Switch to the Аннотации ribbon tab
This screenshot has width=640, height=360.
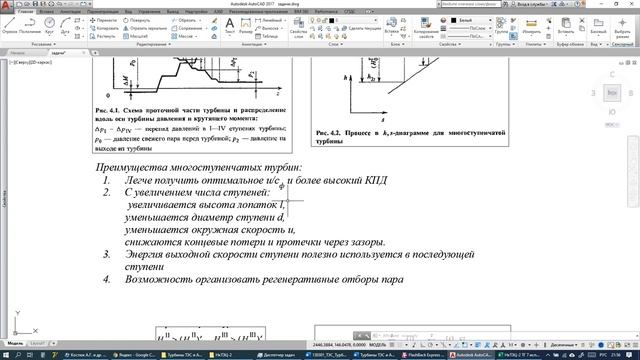coord(71,11)
